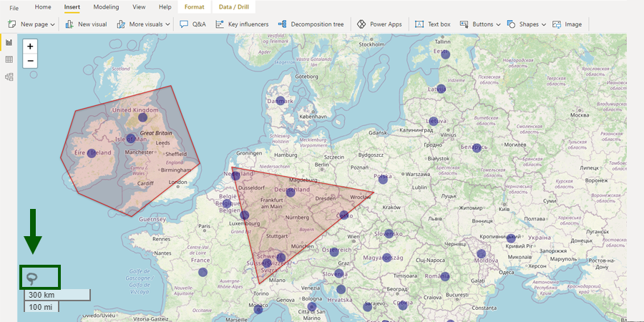Image resolution: width=644 pixels, height=322 pixels.
Task: Click the Österreich map bubble
Action: click(x=334, y=252)
